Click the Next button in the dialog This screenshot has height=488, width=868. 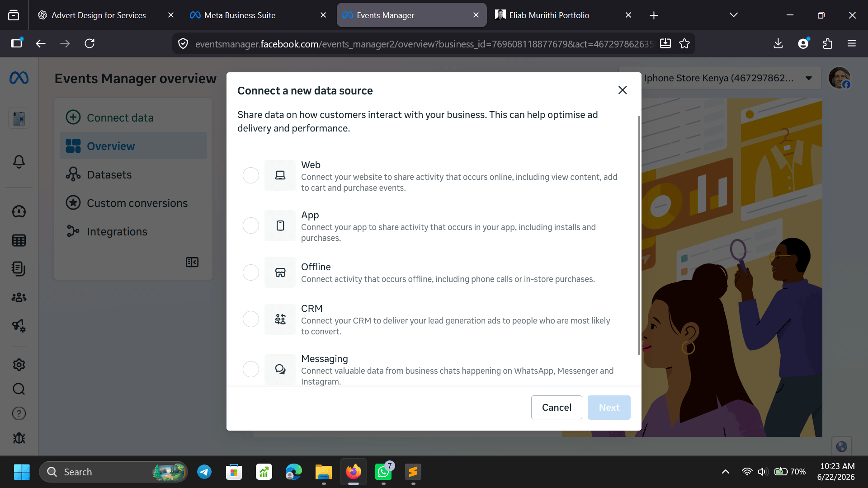[609, 408]
